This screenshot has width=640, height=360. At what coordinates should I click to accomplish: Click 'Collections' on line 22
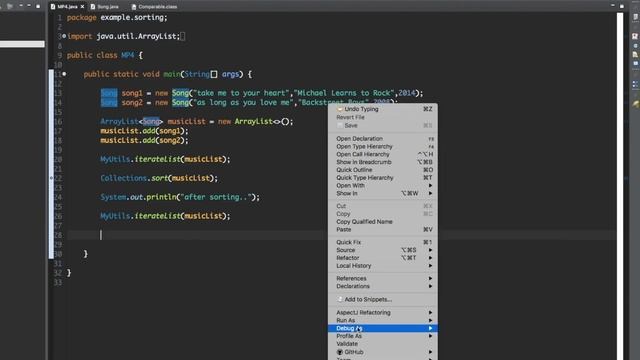pos(123,178)
